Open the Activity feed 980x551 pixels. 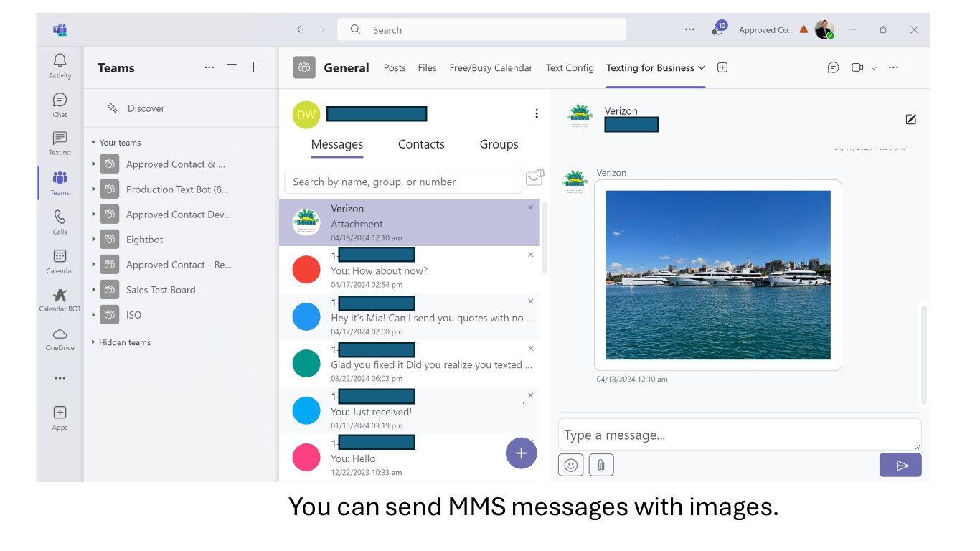click(x=60, y=65)
